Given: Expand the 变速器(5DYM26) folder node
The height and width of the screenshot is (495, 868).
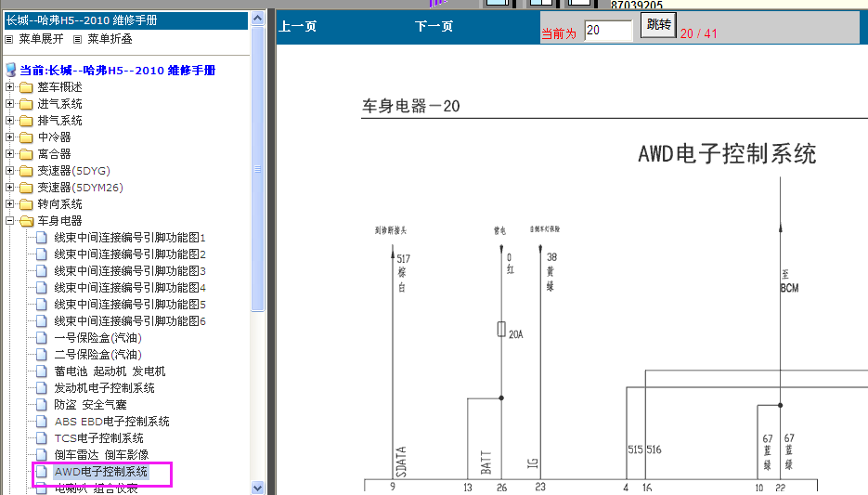Looking at the screenshot, I should pyautogui.click(x=10, y=188).
